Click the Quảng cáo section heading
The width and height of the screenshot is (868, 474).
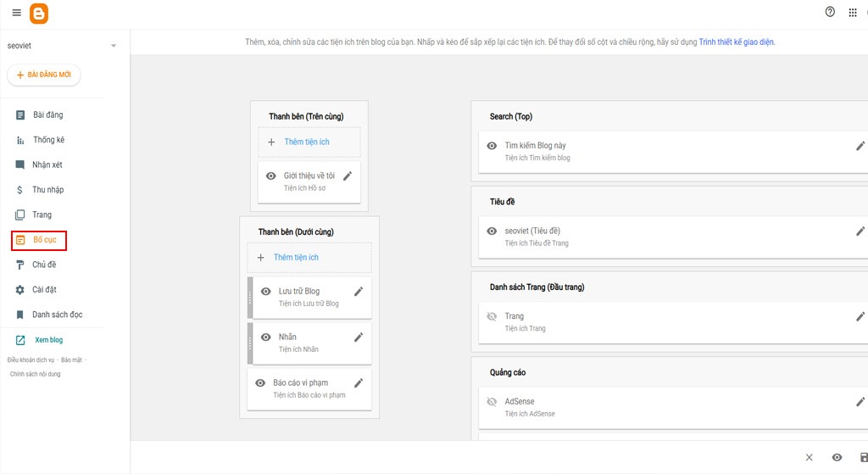(x=508, y=372)
